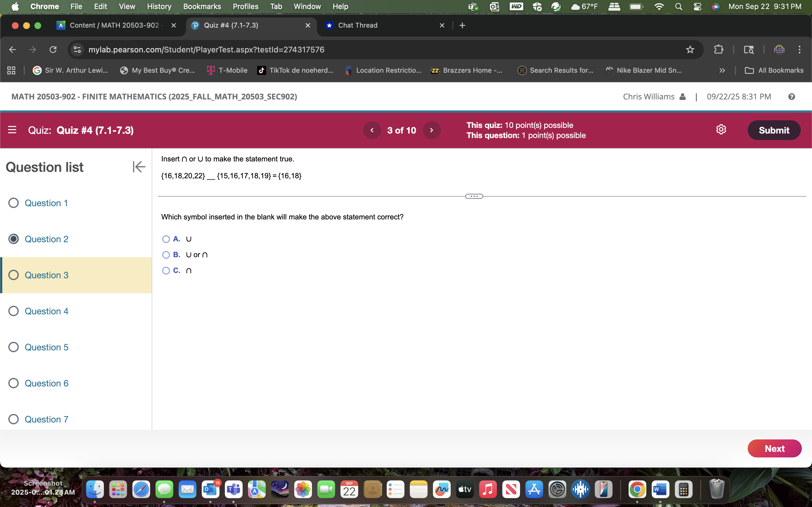This screenshot has width=812, height=507.
Task: Open the quiz hamburger menu
Action: [x=12, y=130]
